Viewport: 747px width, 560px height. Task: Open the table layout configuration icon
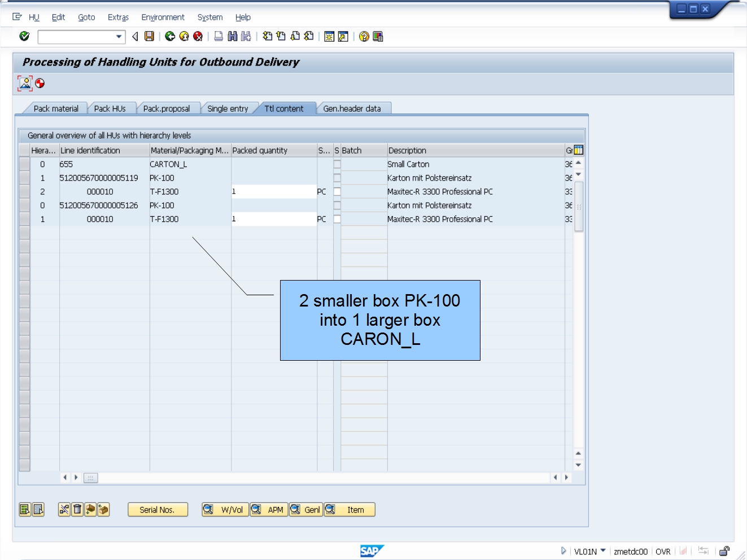[578, 150]
